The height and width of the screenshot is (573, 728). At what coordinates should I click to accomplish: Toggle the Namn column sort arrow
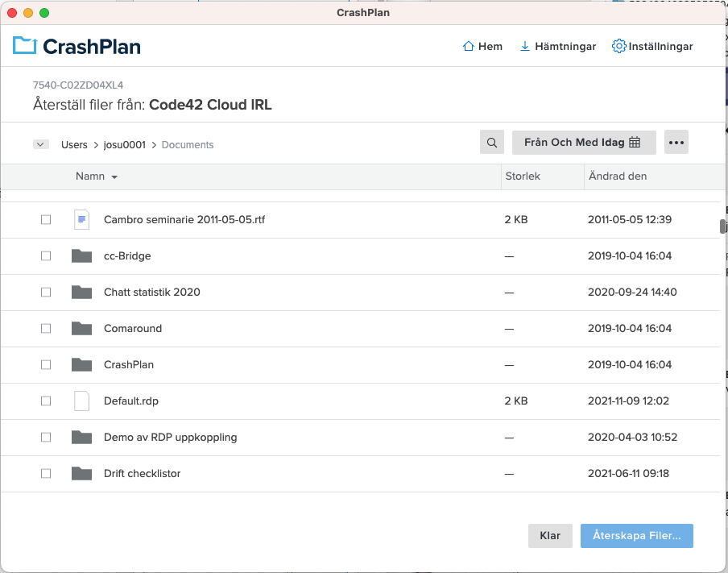click(114, 176)
